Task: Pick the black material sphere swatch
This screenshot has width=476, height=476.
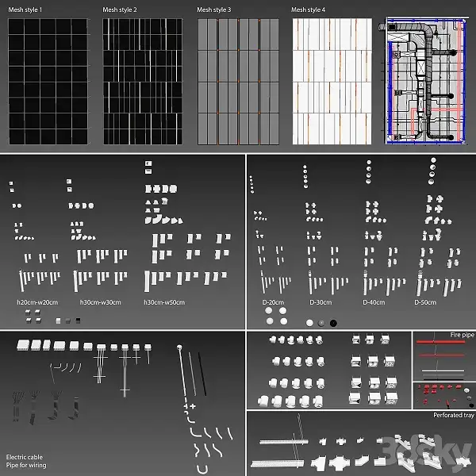Action: pyautogui.click(x=333, y=323)
